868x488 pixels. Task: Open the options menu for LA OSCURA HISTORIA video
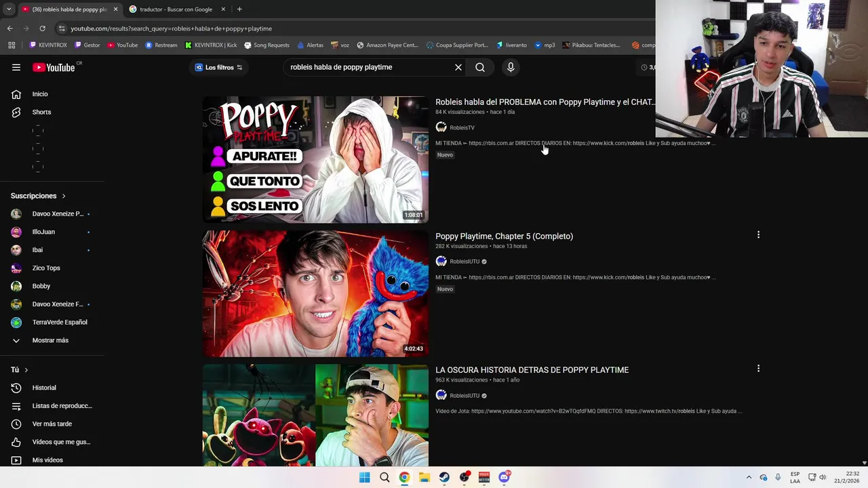coord(758,369)
